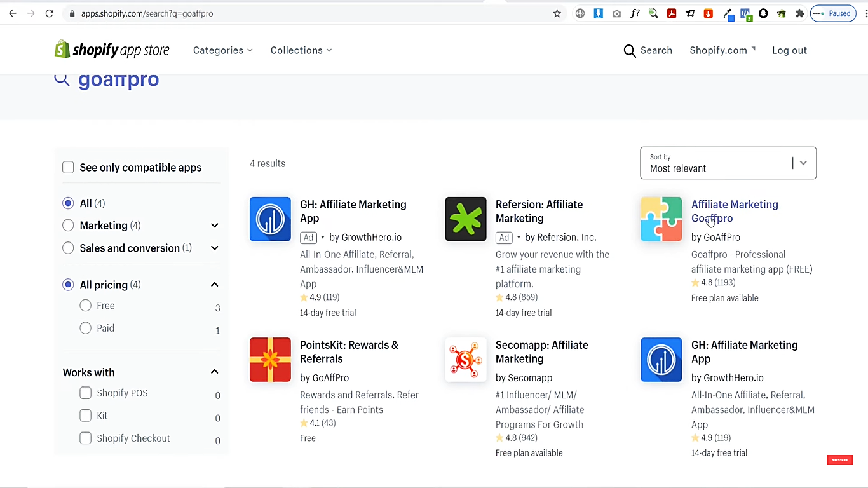Select the Marketing category radio button

68,226
